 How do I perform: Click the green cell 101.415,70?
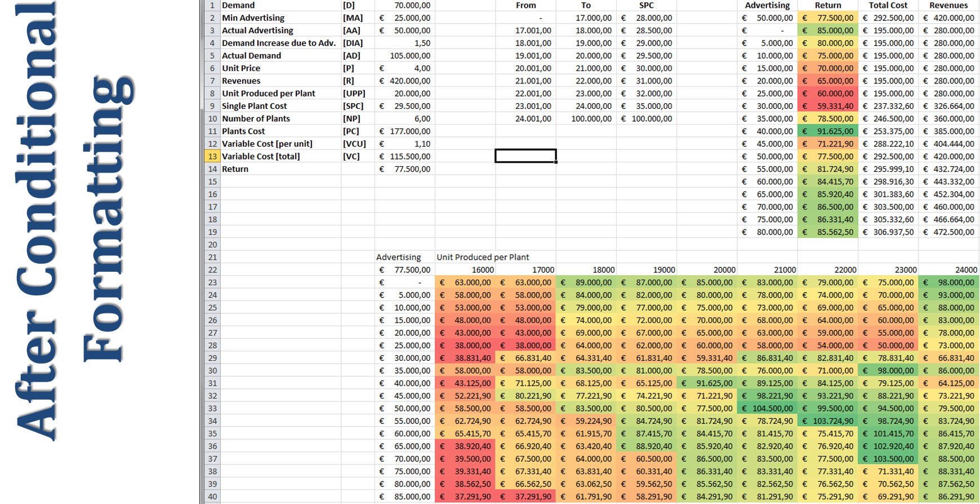coord(888,434)
